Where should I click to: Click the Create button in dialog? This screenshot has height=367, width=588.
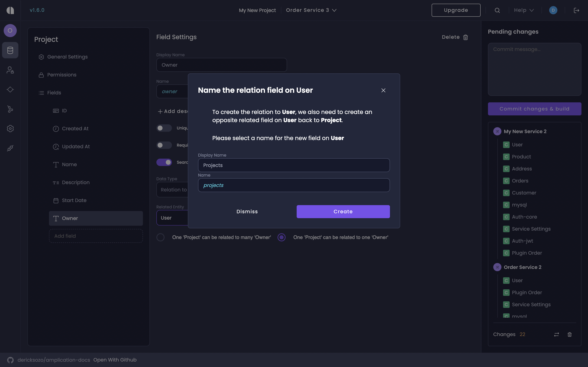pyautogui.click(x=343, y=211)
